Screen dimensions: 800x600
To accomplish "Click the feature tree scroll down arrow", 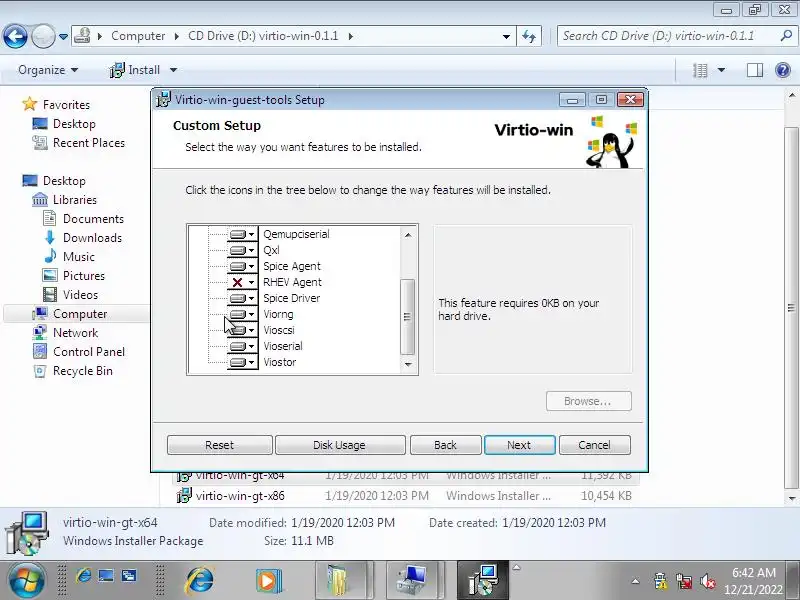I will (408, 364).
